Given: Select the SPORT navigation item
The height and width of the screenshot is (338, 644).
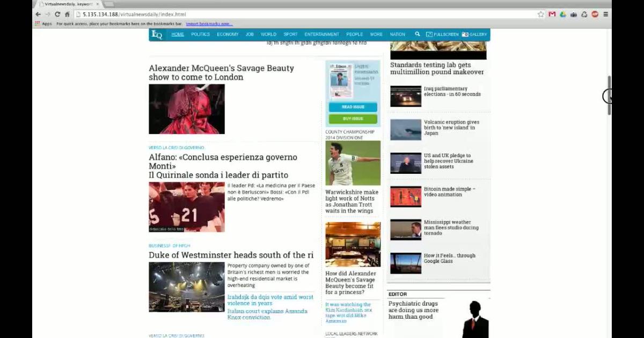Looking at the screenshot, I should point(290,34).
